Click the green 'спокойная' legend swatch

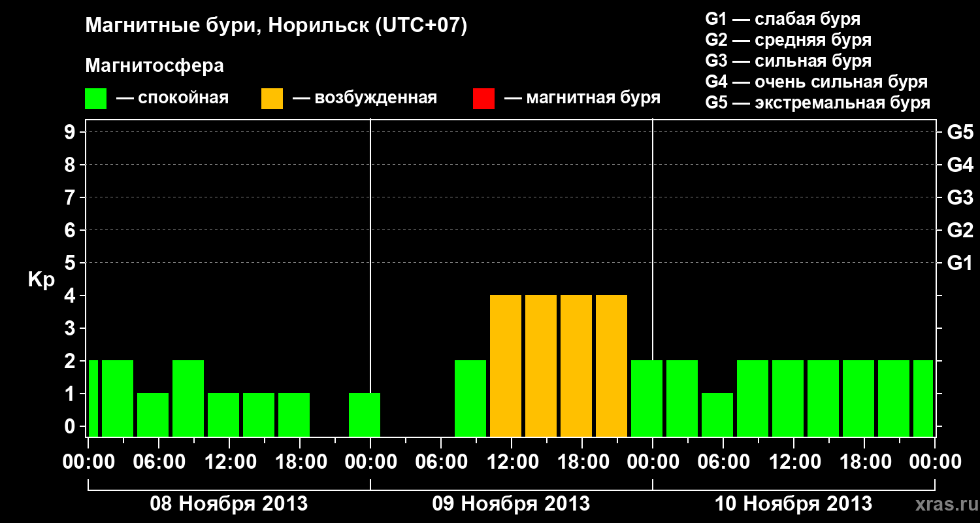tap(95, 99)
